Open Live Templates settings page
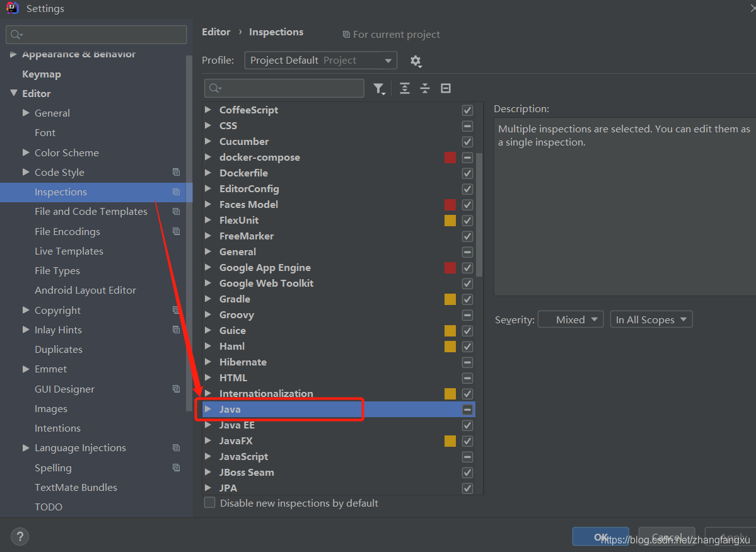 pos(69,251)
